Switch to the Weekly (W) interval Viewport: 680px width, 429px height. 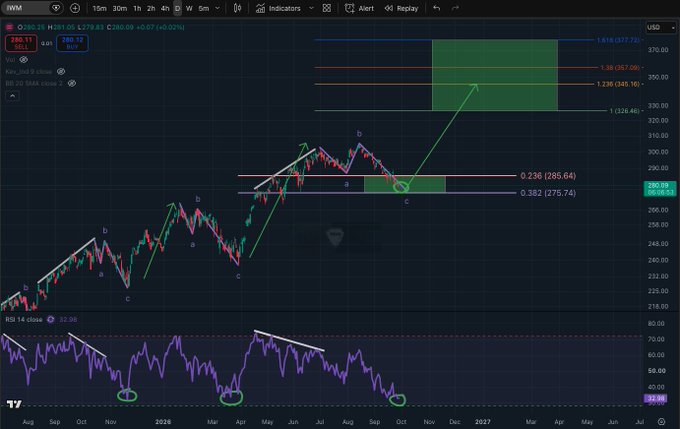[x=189, y=8]
